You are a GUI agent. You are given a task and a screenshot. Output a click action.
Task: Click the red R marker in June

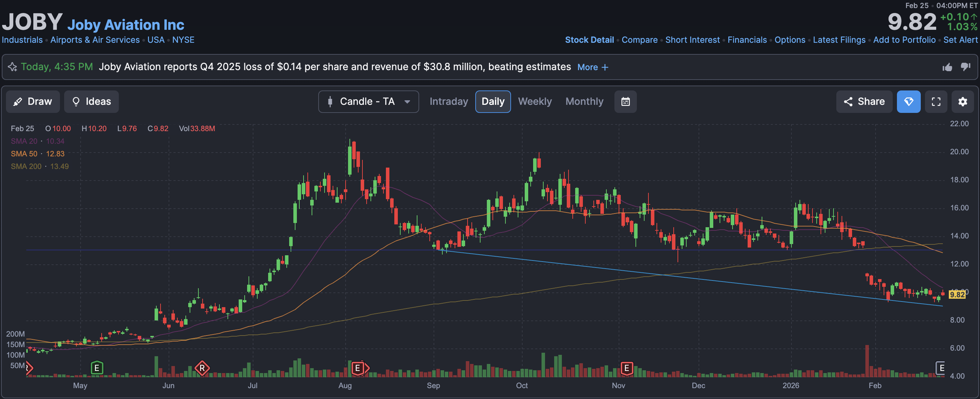coord(202,368)
